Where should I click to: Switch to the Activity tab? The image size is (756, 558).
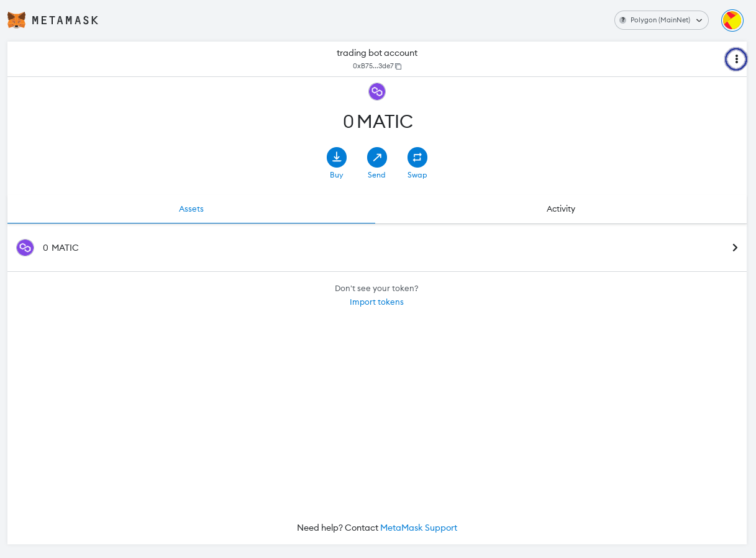click(561, 209)
